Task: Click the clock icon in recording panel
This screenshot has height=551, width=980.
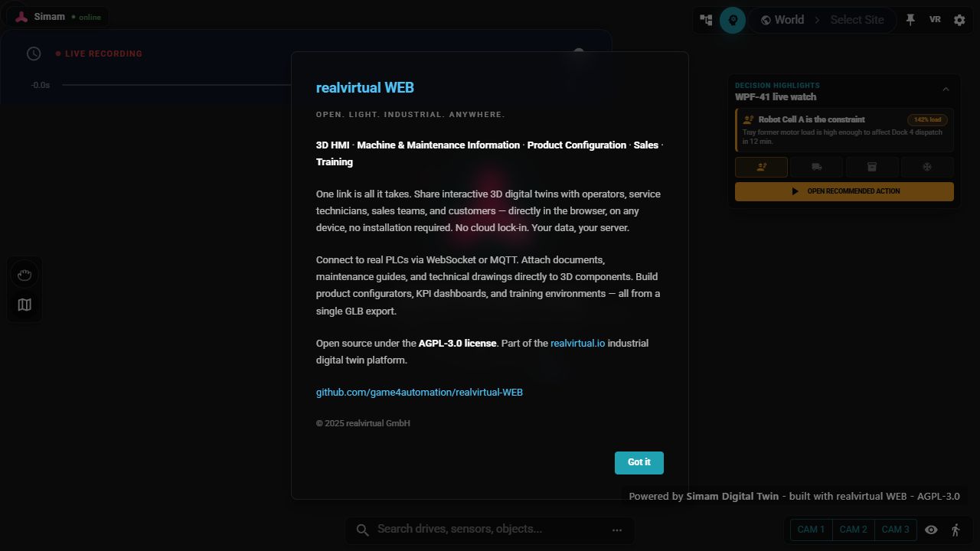Action: pos(34,54)
